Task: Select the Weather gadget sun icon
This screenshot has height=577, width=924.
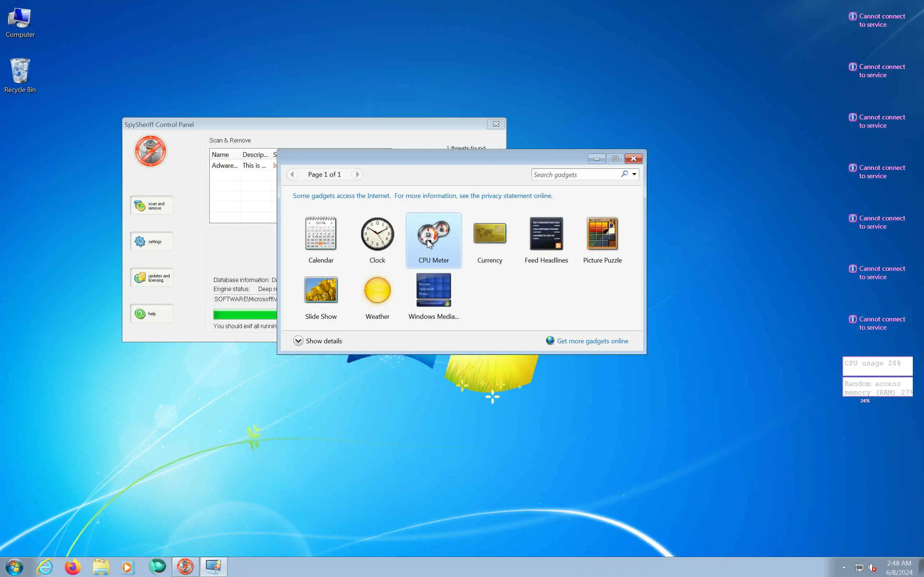Action: [x=377, y=290]
